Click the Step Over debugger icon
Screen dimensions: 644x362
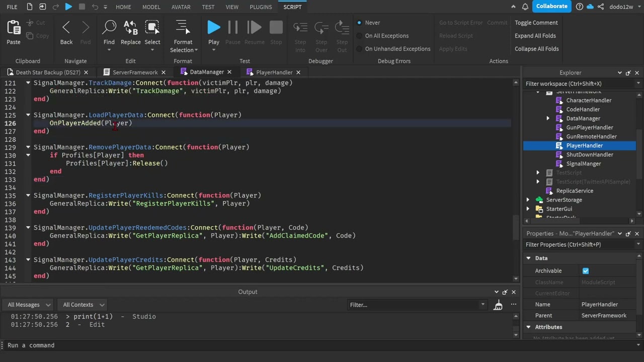point(321,28)
